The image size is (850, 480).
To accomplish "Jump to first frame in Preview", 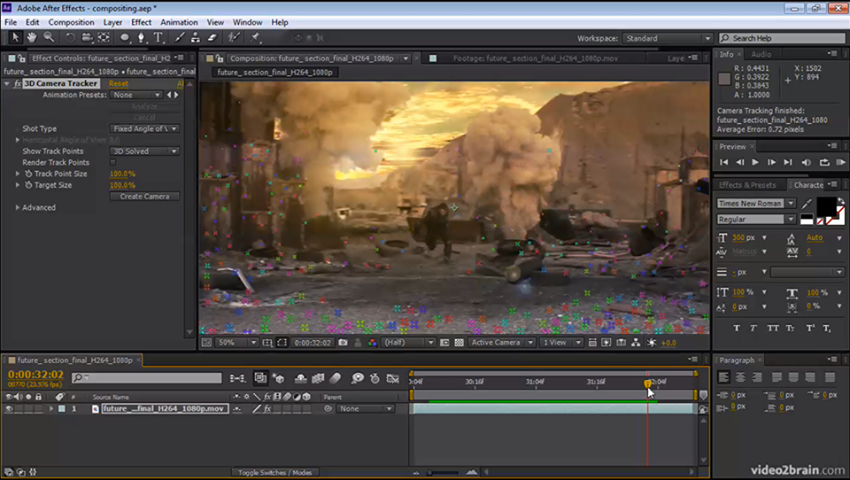I will [724, 162].
